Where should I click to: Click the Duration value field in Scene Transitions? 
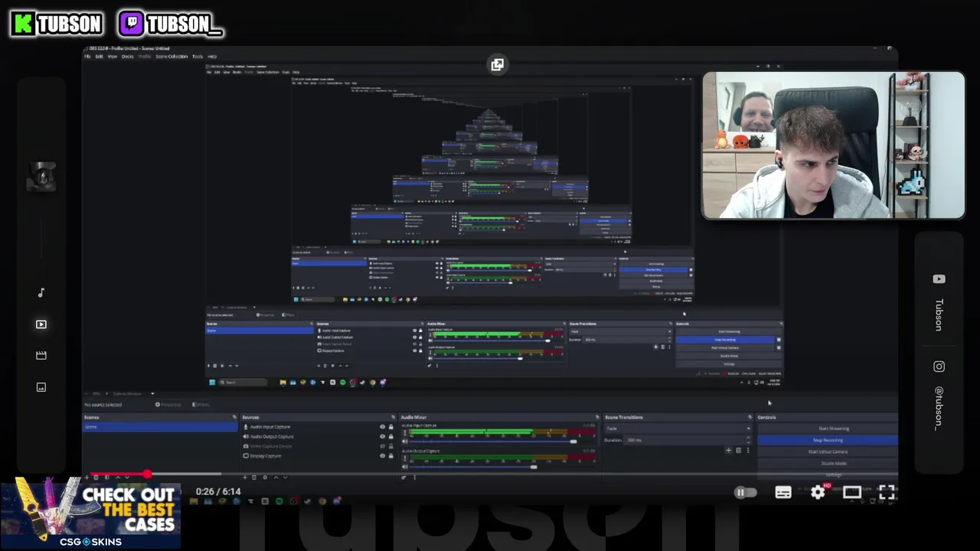click(x=687, y=440)
